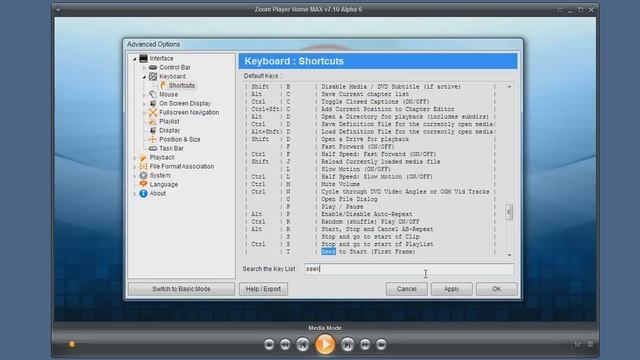Collapse the Keyboard tree node
The image size is (640, 360).
tap(144, 77)
